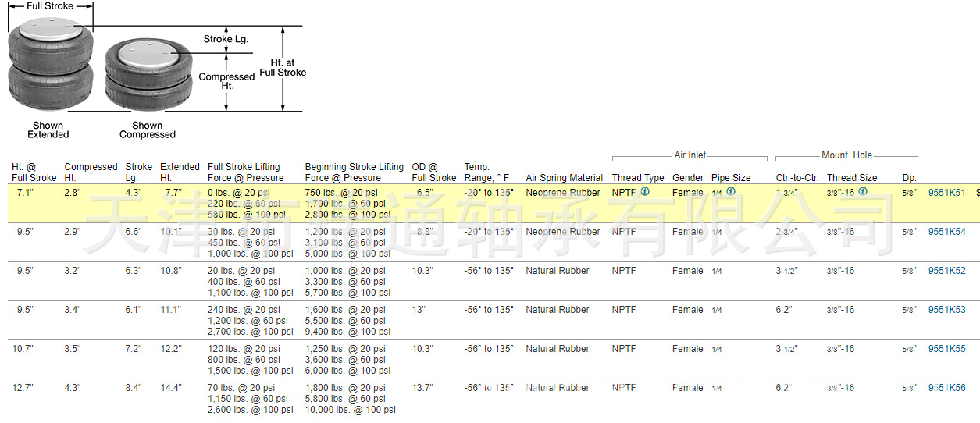Click "10,000 lbs. @ 100 psi" force value
Screen dimensions: 980x423
pyautogui.click(x=350, y=410)
